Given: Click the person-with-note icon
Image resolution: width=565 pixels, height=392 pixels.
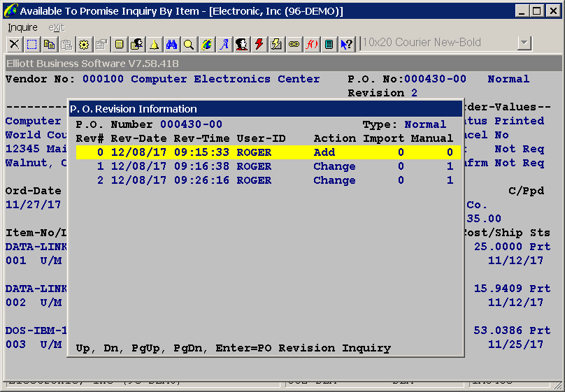Looking at the screenshot, I should coord(136,44).
